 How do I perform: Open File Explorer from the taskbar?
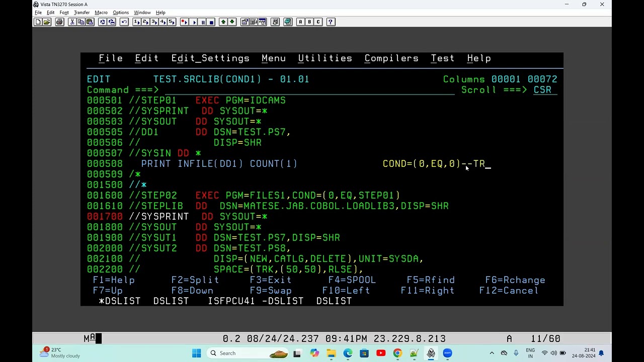point(331,353)
